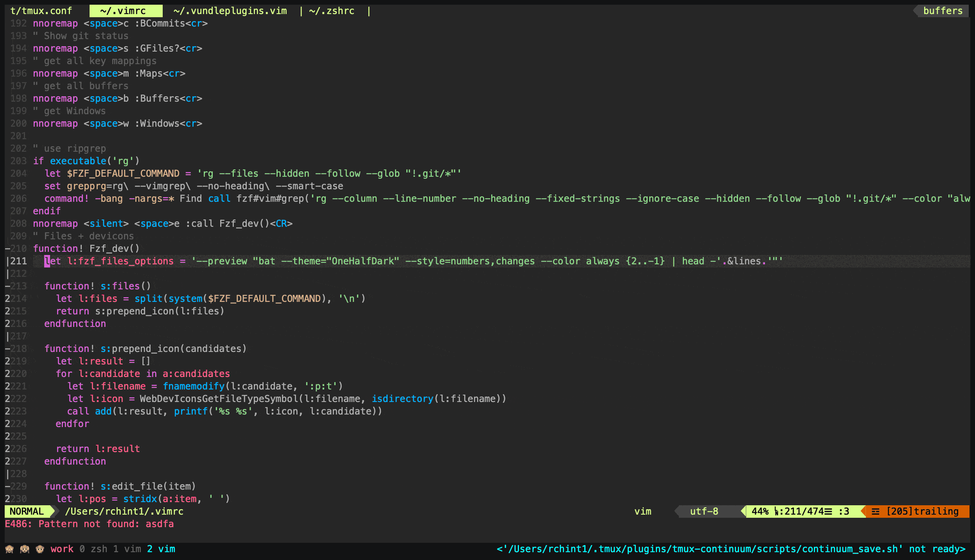Click the set grepprg line
Image resolution: width=975 pixels, height=560 pixels.
(194, 186)
